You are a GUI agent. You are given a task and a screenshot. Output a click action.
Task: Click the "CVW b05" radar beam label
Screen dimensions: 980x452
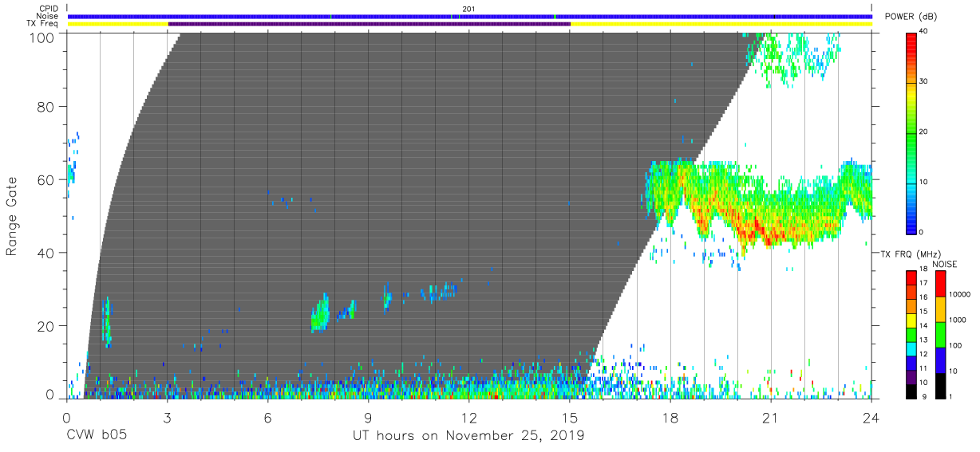tap(97, 436)
